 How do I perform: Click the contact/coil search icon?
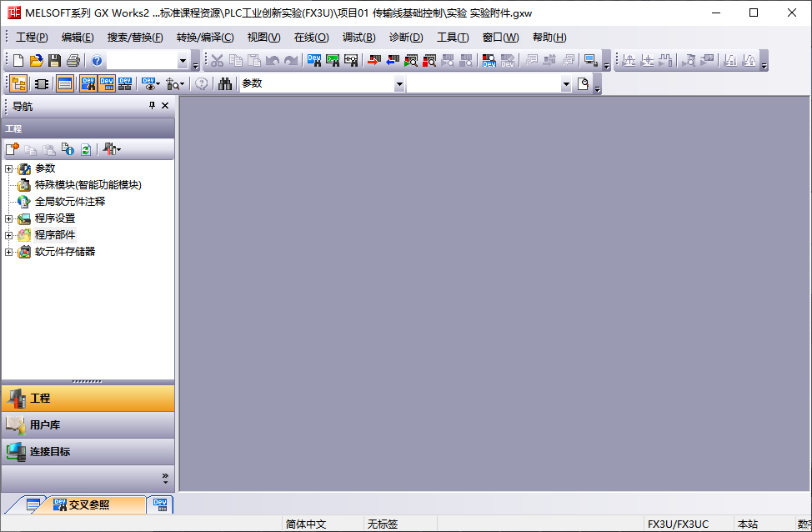pyautogui.click(x=351, y=61)
